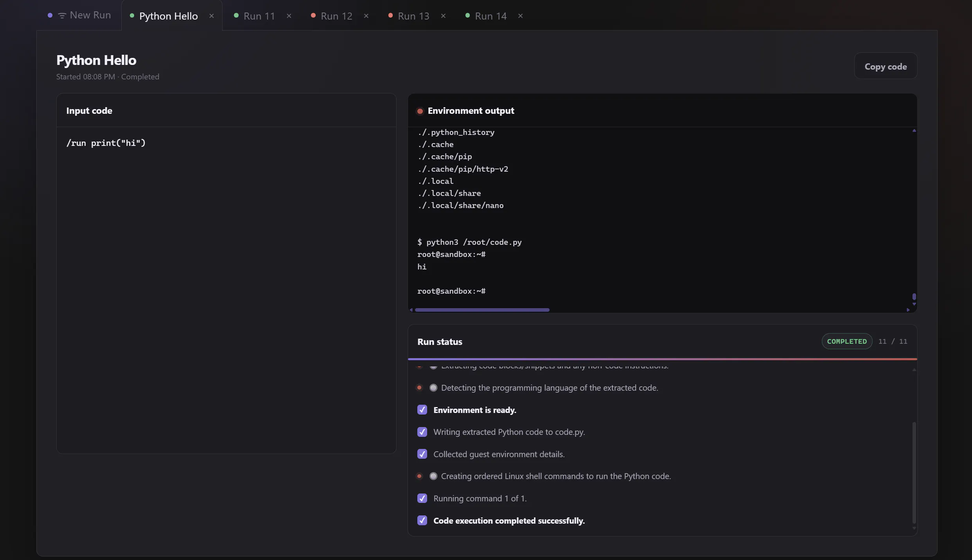Click the Copy code button
This screenshot has width=972, height=560.
886,66
